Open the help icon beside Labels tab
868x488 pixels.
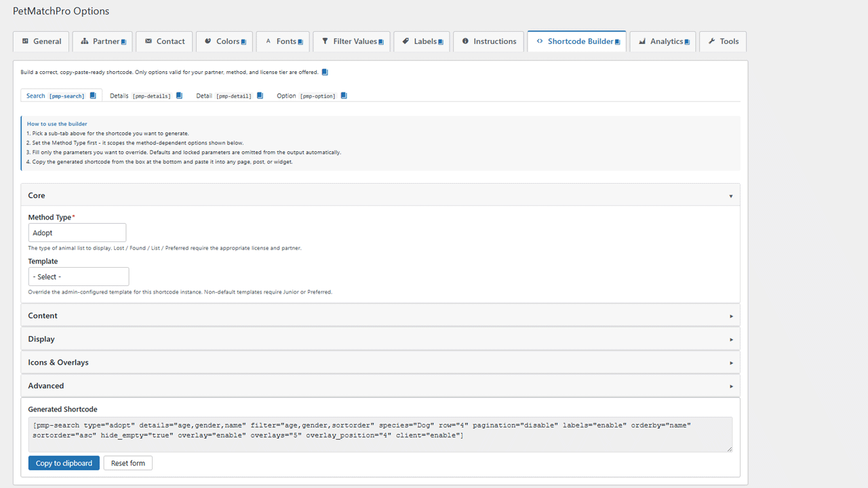click(x=441, y=42)
